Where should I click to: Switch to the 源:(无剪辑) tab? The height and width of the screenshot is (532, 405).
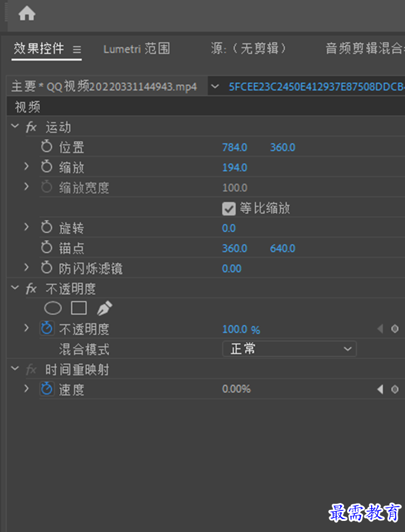pyautogui.click(x=248, y=49)
